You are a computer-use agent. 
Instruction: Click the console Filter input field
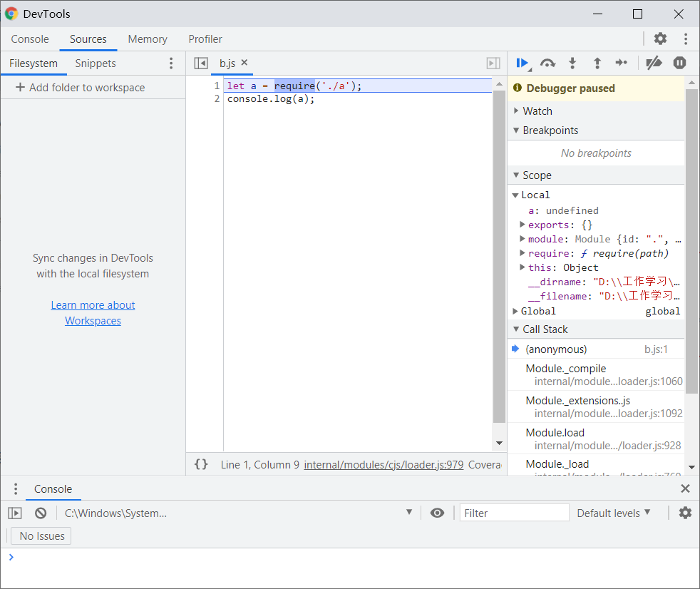(514, 513)
